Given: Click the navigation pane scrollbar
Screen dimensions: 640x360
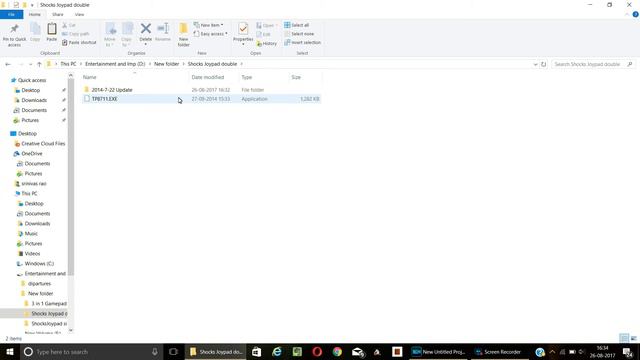Looking at the screenshot, I should [71, 178].
